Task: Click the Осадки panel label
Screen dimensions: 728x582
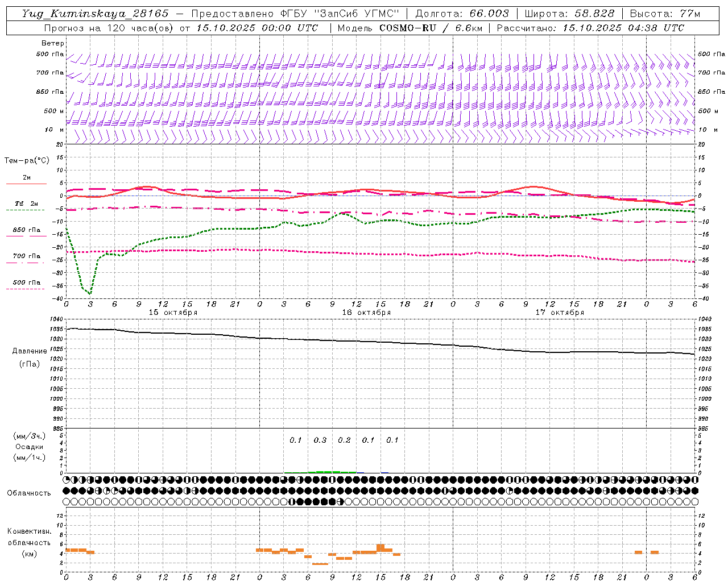Action: [29, 447]
